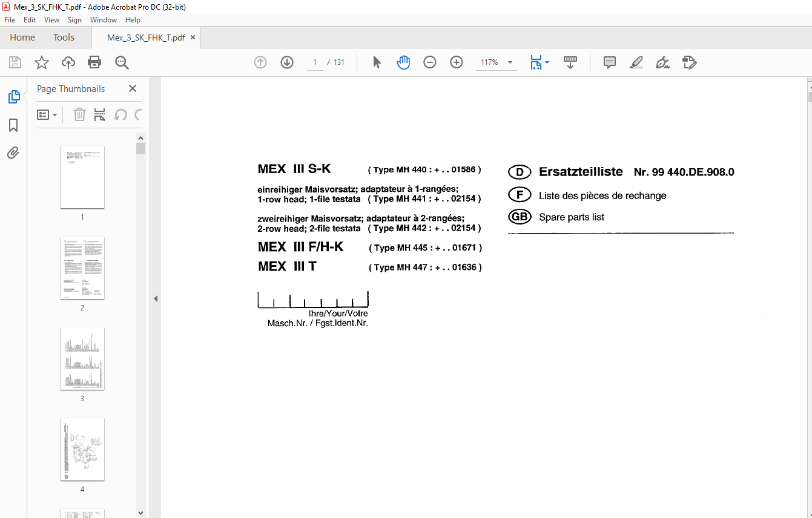Open the Sign document pen tool
812x518 pixels.
[662, 62]
